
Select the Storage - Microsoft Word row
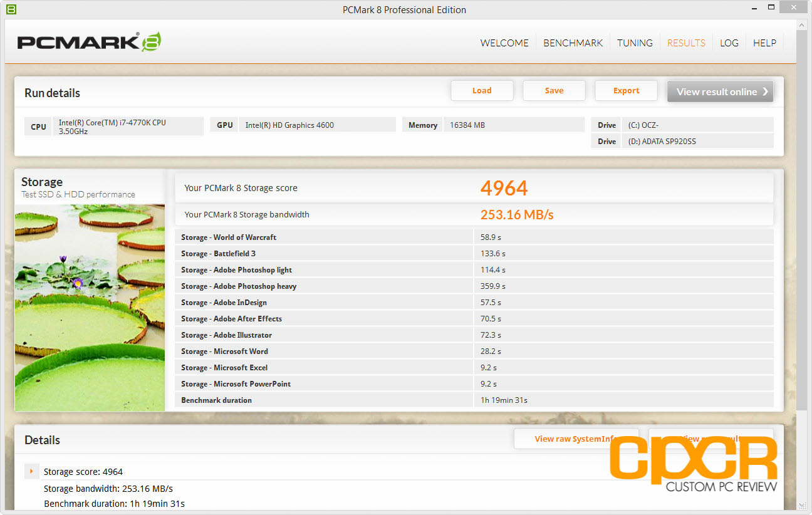pos(474,351)
